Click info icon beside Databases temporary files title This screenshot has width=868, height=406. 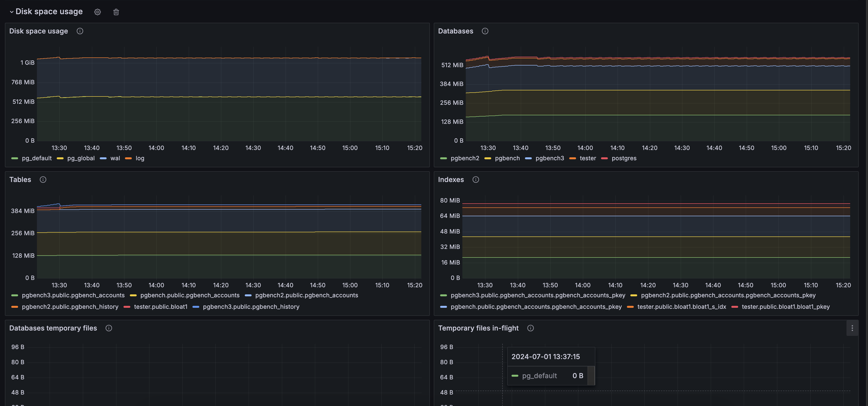coord(109,328)
